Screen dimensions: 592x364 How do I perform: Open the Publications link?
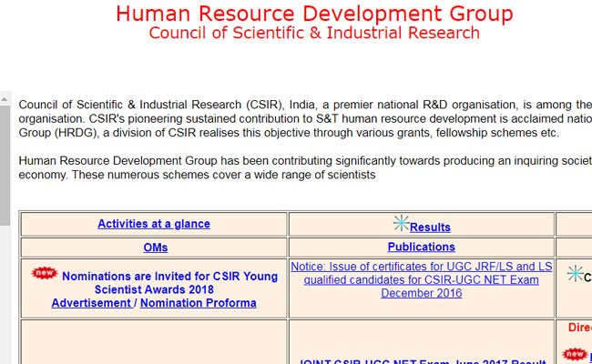coord(421,248)
